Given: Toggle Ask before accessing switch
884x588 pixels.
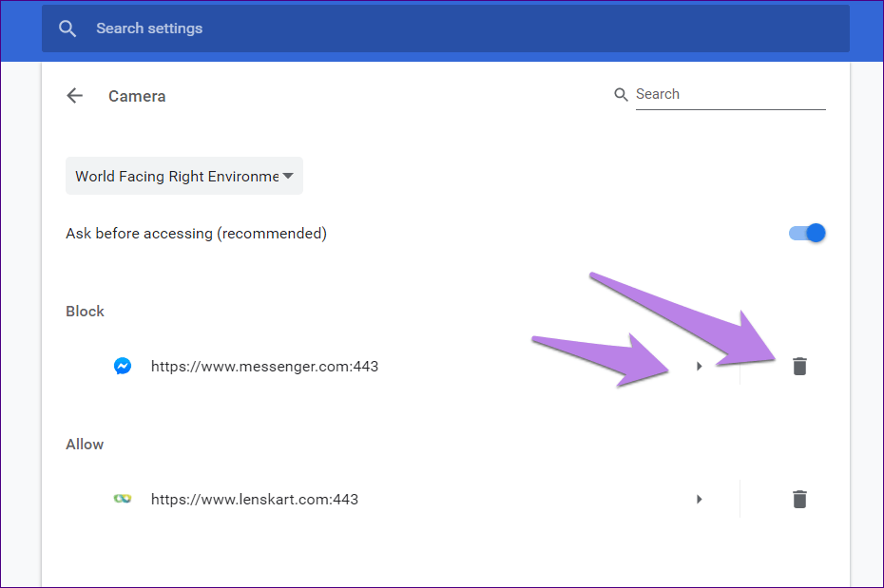Looking at the screenshot, I should tap(807, 233).
